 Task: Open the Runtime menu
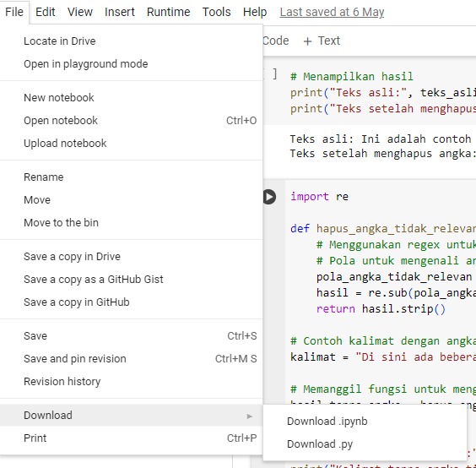[168, 12]
